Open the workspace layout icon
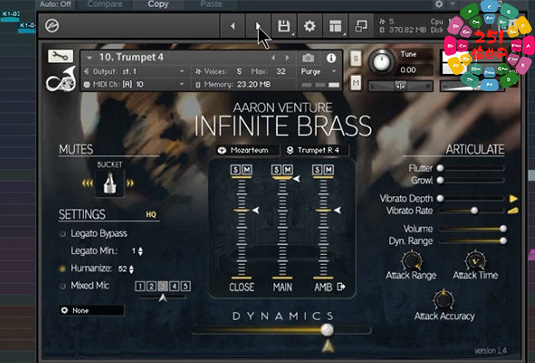Image resolution: width=535 pixels, height=363 pixels. tap(335, 26)
